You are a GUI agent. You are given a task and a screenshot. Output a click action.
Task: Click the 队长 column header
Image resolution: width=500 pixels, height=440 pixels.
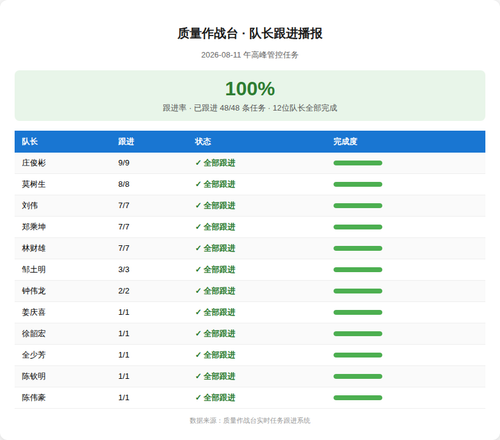pyautogui.click(x=30, y=141)
